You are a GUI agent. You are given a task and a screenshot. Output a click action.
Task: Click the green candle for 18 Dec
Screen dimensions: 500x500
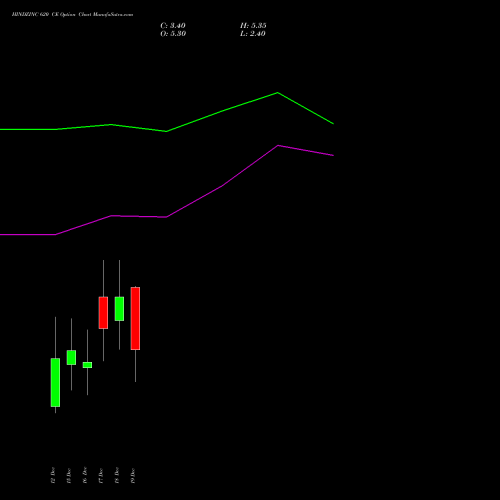pyautogui.click(x=119, y=309)
